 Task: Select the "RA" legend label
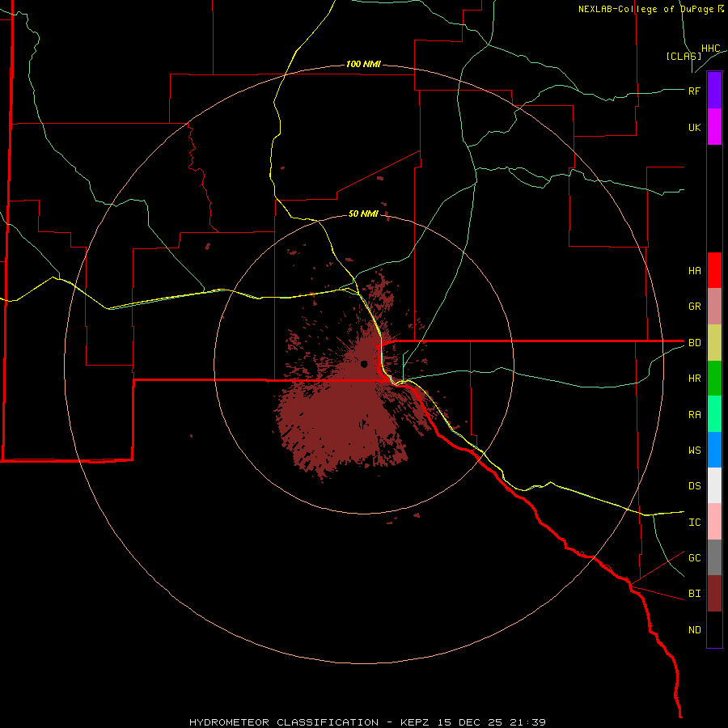694,415
